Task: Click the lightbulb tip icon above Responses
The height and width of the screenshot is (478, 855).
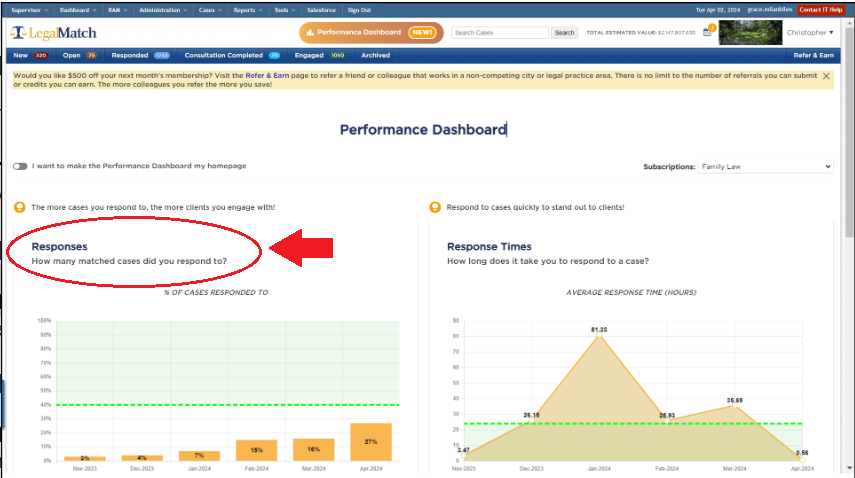Action: (19, 207)
